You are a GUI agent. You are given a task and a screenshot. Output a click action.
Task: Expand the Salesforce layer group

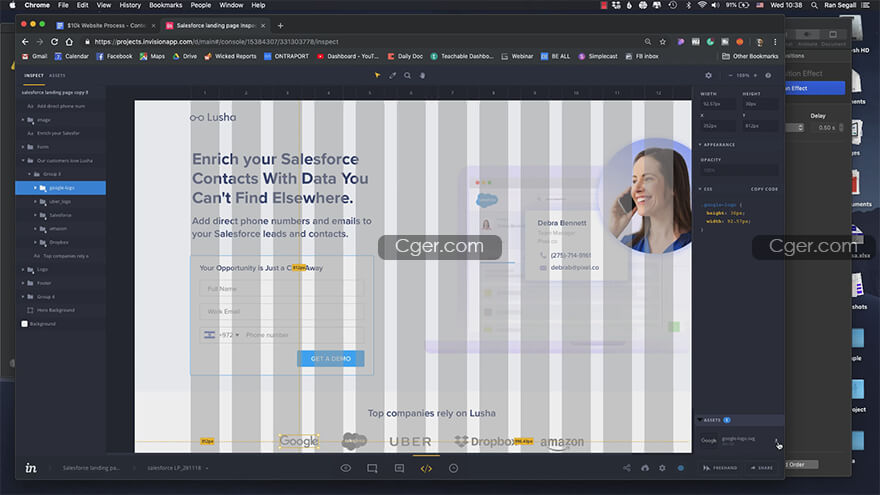35,215
